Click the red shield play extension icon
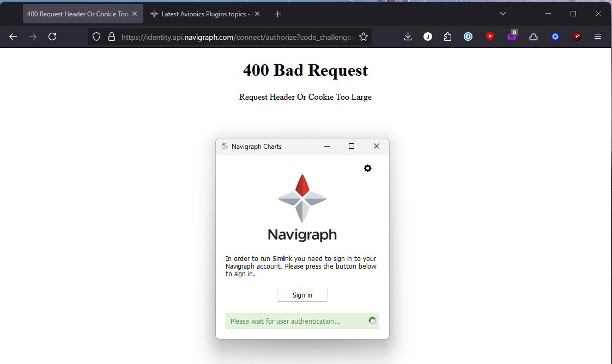Screen dimensions: 612x364 [490, 37]
